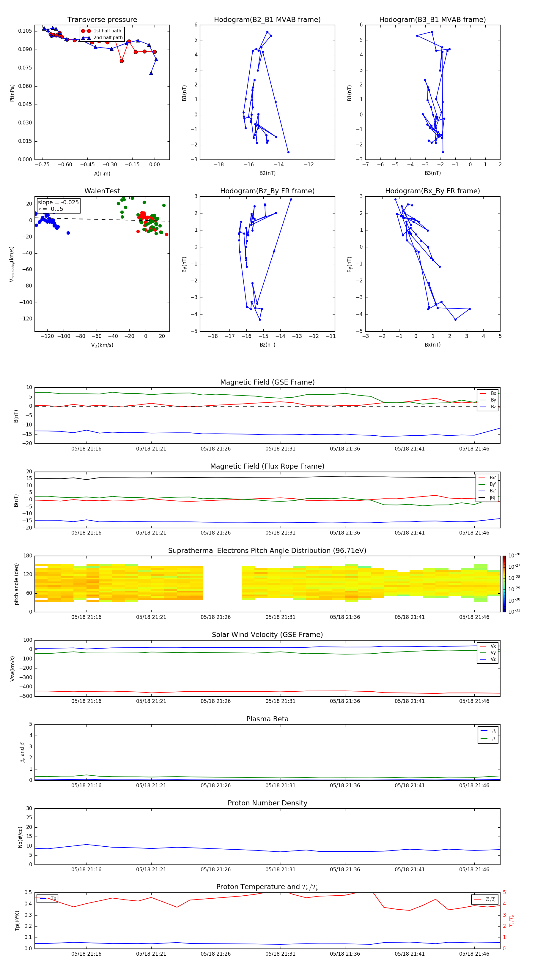Click the "WalenTest" plot title

click(x=102, y=191)
